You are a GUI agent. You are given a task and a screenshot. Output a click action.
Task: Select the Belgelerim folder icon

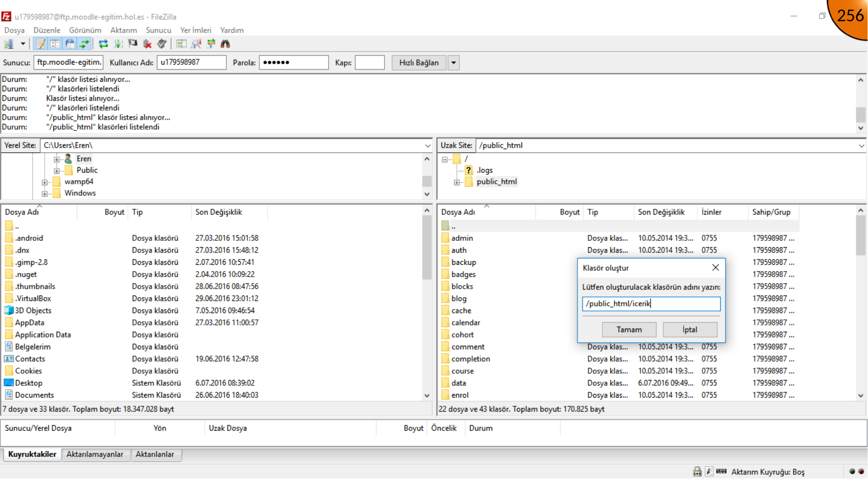click(x=9, y=347)
